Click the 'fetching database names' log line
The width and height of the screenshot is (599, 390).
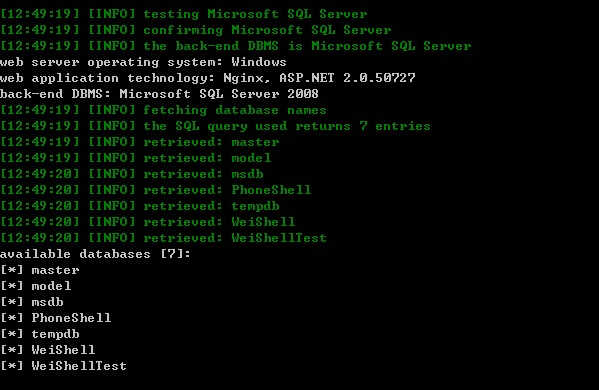pyautogui.click(x=164, y=110)
